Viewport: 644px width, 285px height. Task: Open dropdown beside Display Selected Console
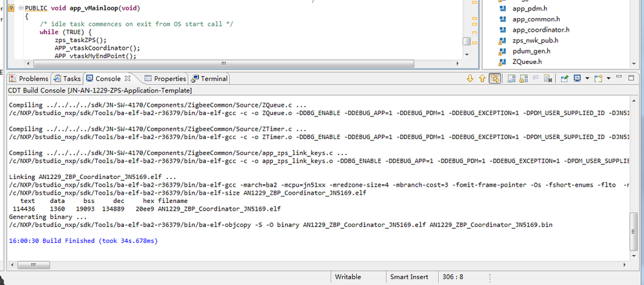point(587,78)
